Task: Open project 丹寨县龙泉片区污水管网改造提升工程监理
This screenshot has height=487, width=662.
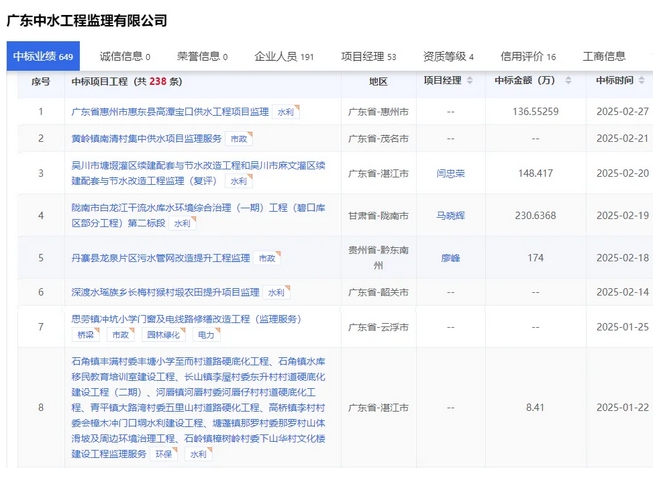Action: pos(161,258)
